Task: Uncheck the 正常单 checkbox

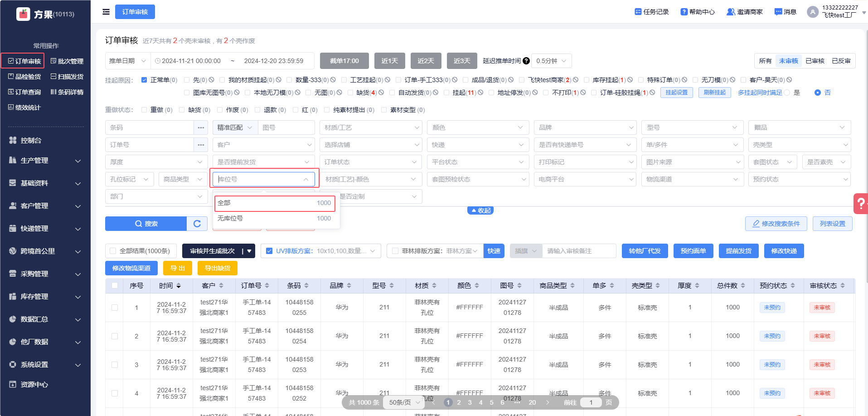Action: (144, 80)
